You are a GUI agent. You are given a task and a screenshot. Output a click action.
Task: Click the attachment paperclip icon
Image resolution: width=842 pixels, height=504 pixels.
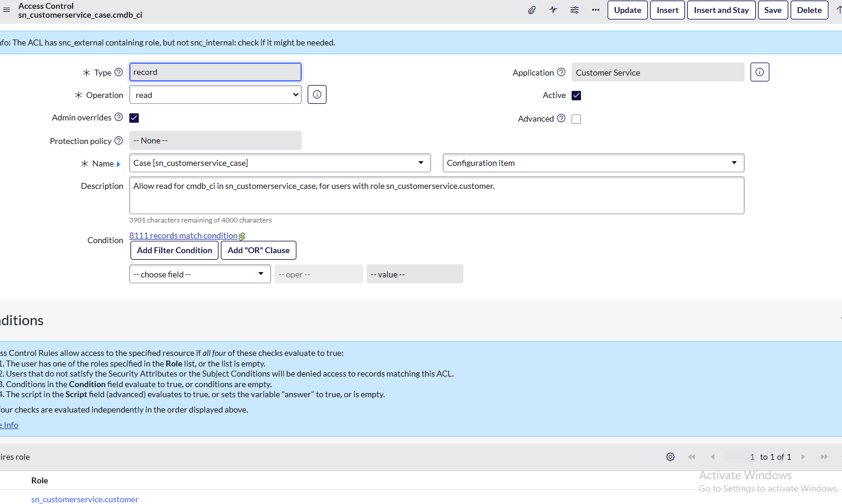pos(531,9)
